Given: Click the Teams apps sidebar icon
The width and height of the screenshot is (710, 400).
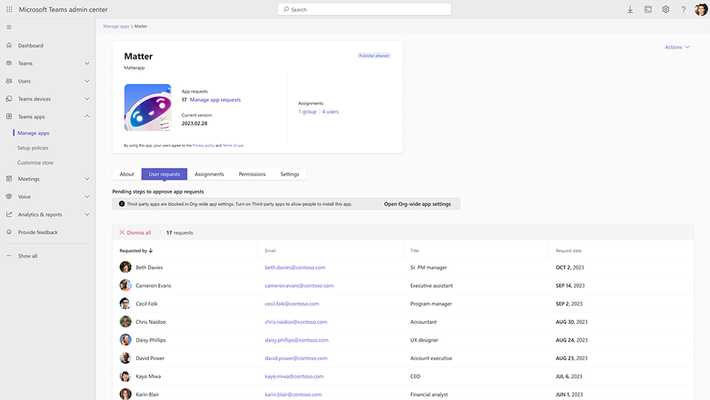Looking at the screenshot, I should [x=9, y=116].
